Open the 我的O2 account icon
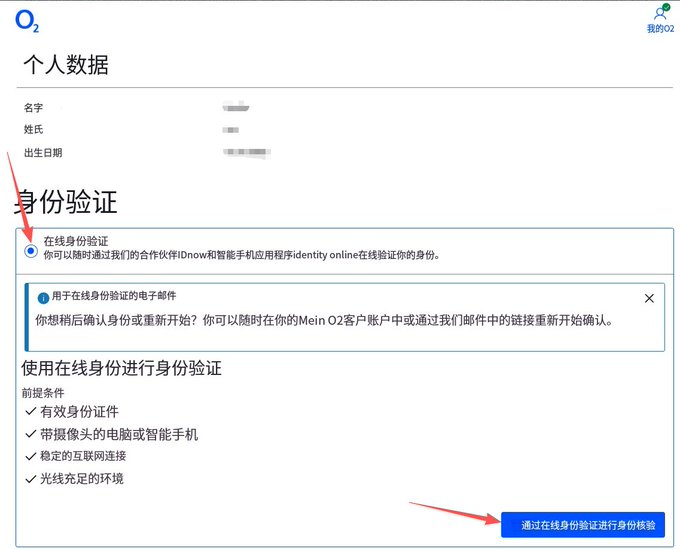 pyautogui.click(x=660, y=20)
